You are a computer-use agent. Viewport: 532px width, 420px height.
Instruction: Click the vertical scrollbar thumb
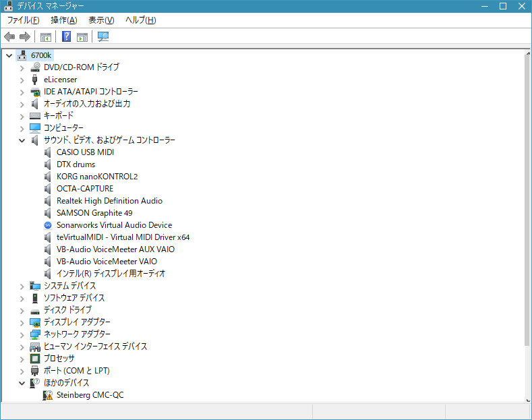tap(527, 200)
